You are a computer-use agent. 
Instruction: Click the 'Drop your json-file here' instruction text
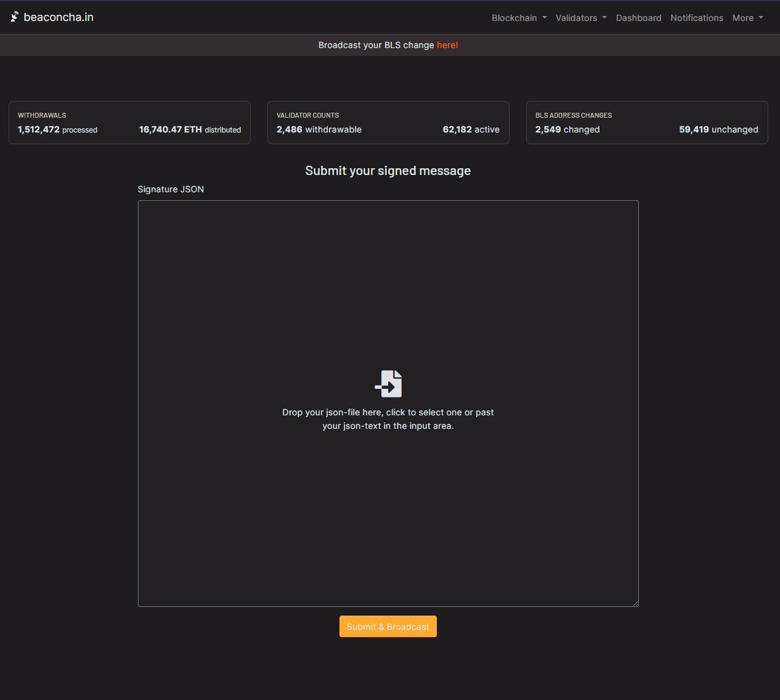click(388, 419)
